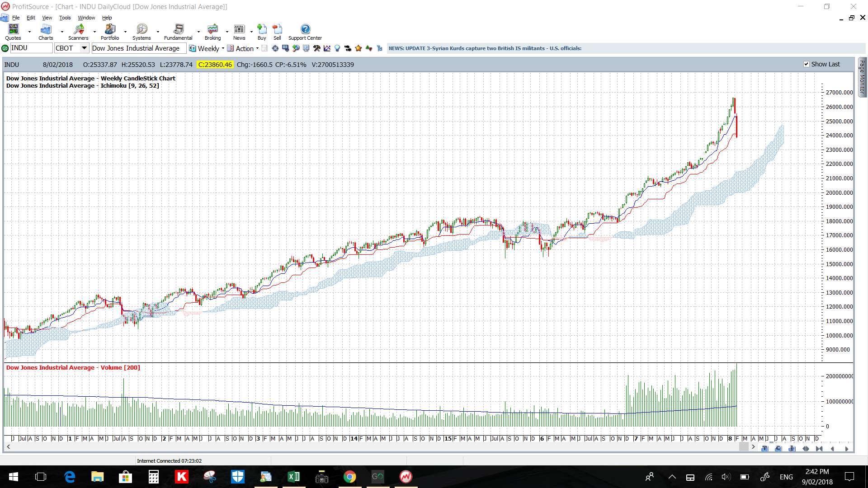Click the hammer tools icon
868x488 pixels.
coord(317,48)
